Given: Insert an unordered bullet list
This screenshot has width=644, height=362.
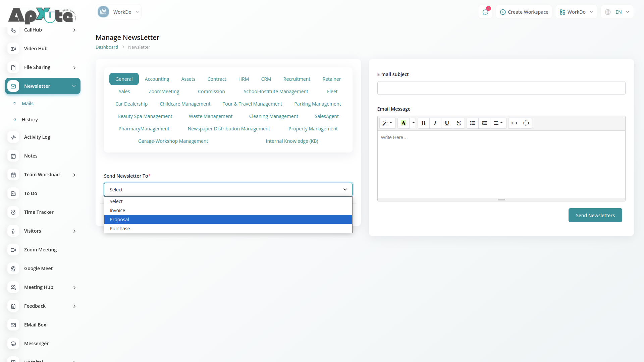Looking at the screenshot, I should pyautogui.click(x=473, y=123).
